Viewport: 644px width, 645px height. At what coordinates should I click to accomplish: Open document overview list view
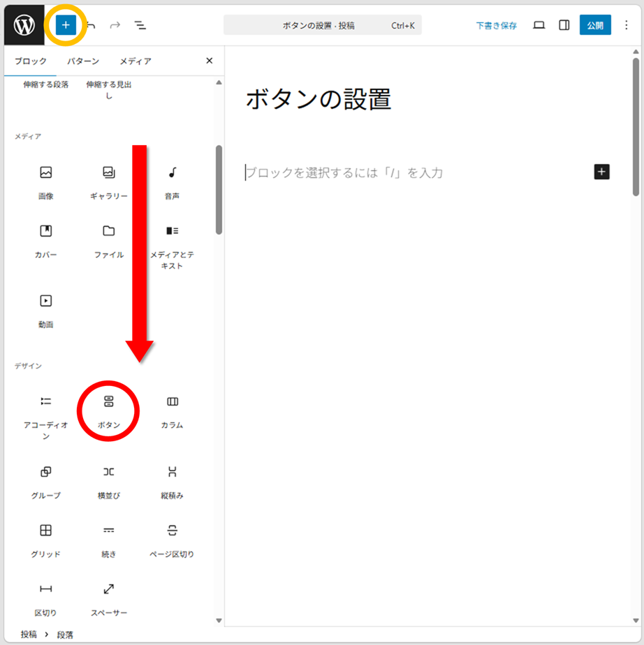[x=140, y=25]
